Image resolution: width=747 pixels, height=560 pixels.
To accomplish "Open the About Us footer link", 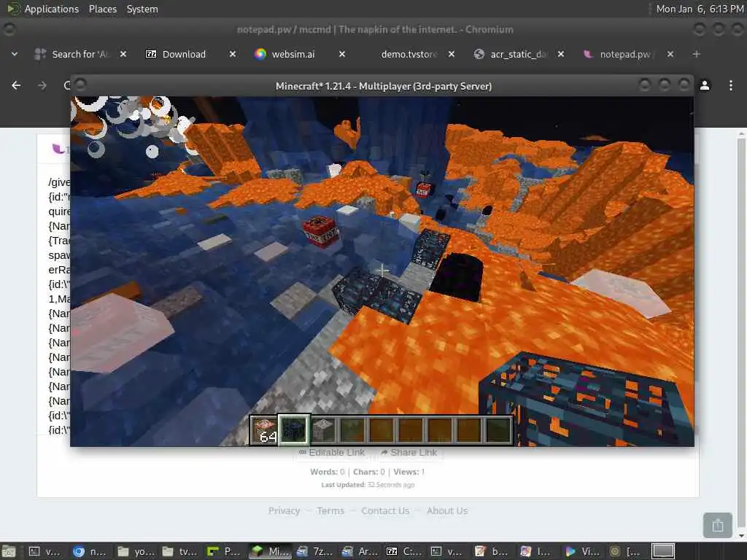I will 447,510.
